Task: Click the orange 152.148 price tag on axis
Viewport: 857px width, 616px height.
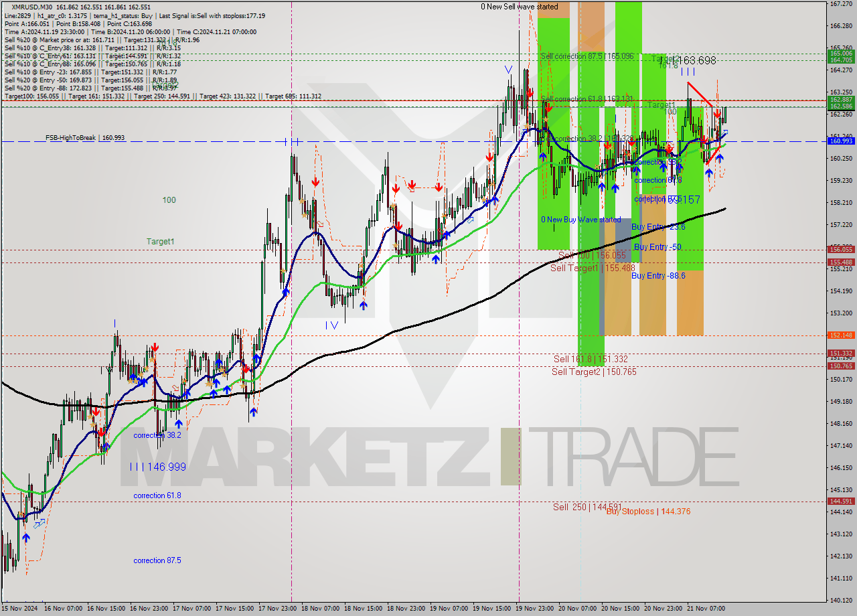Action: click(841, 335)
